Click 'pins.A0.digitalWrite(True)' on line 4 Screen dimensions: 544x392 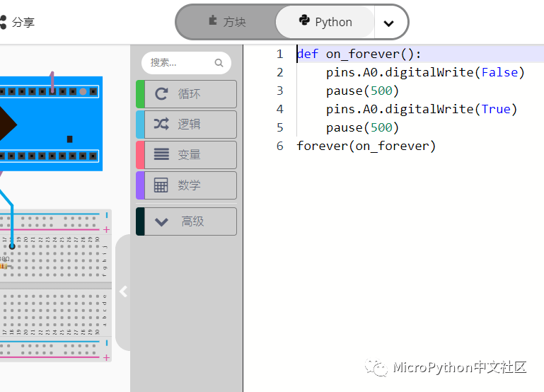[422, 109]
